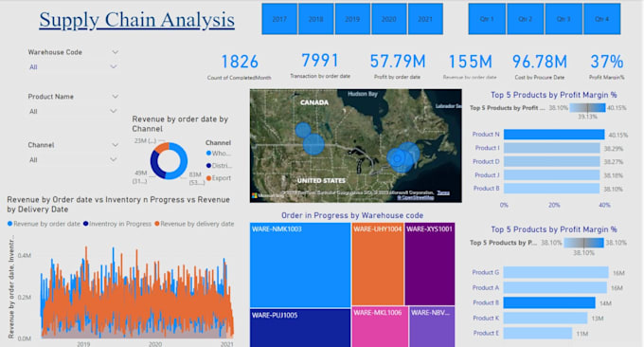Select the WARE-XYS1001 treemap tile
Image resolution: width=644 pixels, height=347 pixels.
430,264
